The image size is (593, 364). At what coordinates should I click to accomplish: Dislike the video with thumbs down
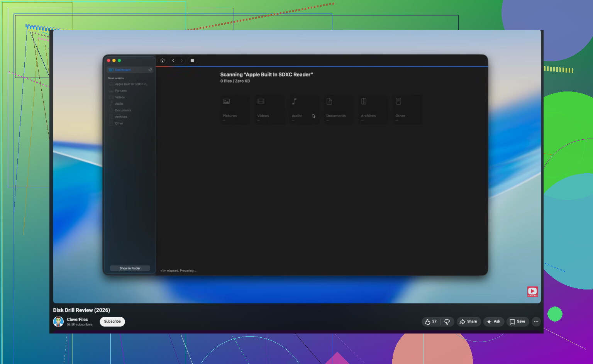point(447,322)
